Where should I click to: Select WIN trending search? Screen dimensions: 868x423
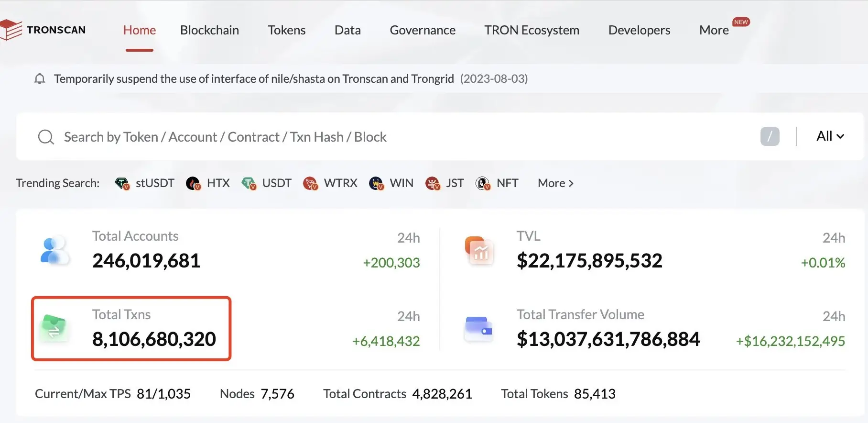point(401,183)
